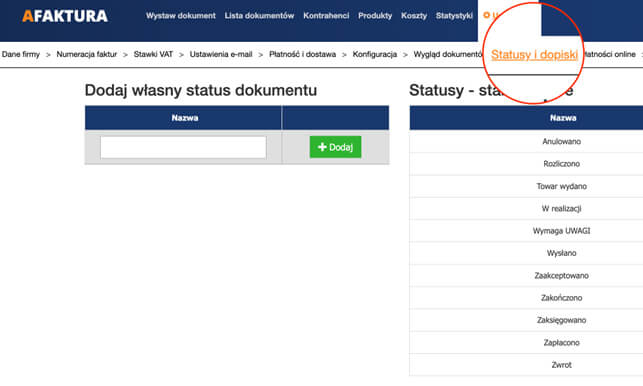The width and height of the screenshot is (643, 386).
Task: Go to Numeracja faktur settings
Action: [87, 54]
